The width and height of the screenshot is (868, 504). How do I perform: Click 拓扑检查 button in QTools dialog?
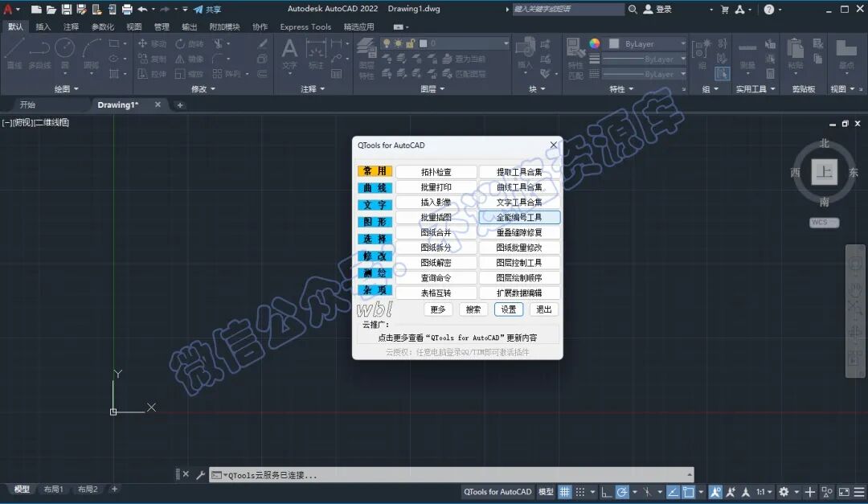[436, 172]
